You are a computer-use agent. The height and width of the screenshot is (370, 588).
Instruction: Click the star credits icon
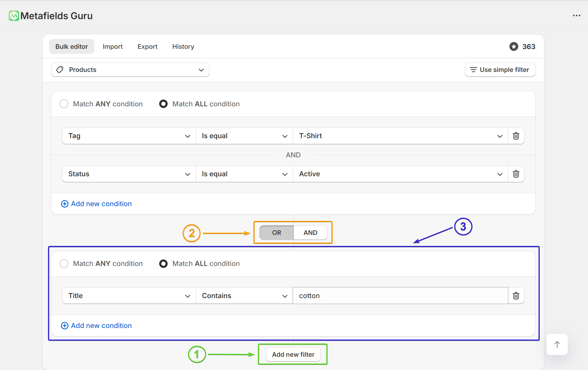[x=514, y=47]
